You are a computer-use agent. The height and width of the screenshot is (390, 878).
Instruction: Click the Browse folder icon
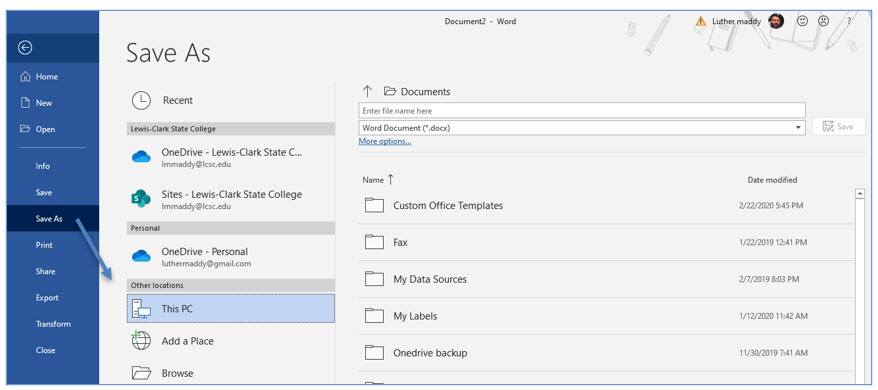tap(141, 373)
